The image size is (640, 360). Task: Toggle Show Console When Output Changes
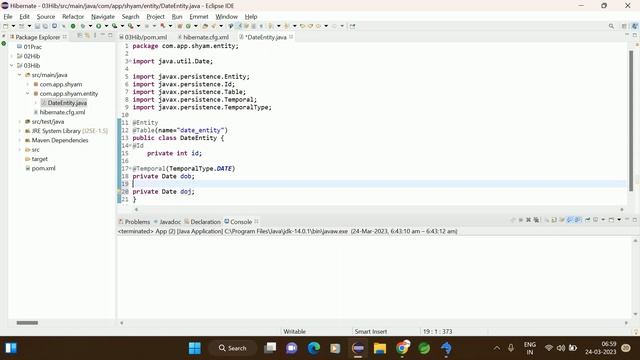[x=570, y=220]
